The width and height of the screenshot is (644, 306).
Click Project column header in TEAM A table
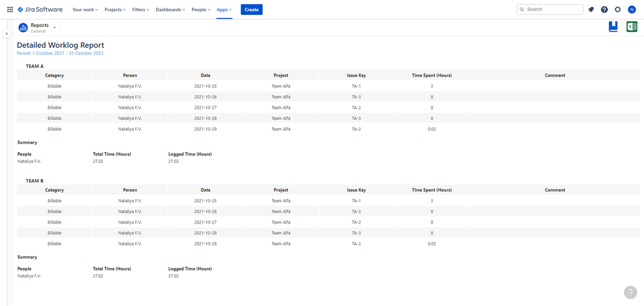coord(281,75)
